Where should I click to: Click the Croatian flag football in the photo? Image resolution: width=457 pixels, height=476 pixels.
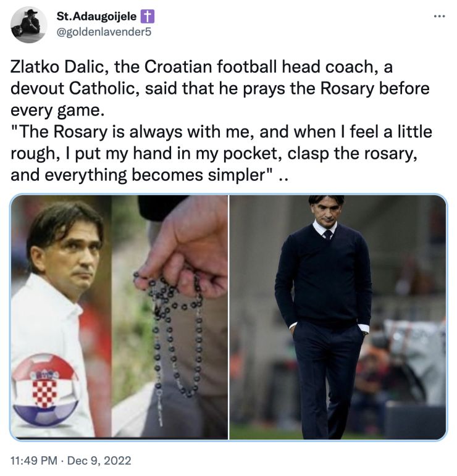click(45, 389)
